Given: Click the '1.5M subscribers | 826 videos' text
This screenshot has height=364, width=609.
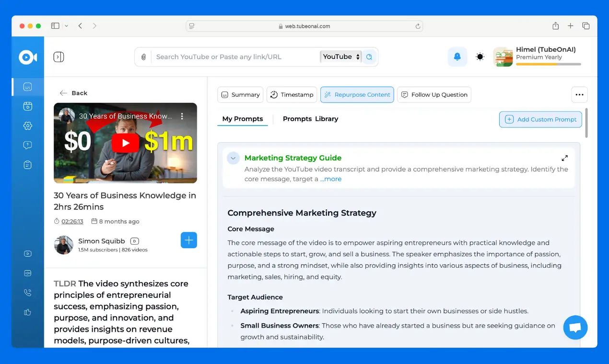Looking at the screenshot, I should [x=113, y=250].
